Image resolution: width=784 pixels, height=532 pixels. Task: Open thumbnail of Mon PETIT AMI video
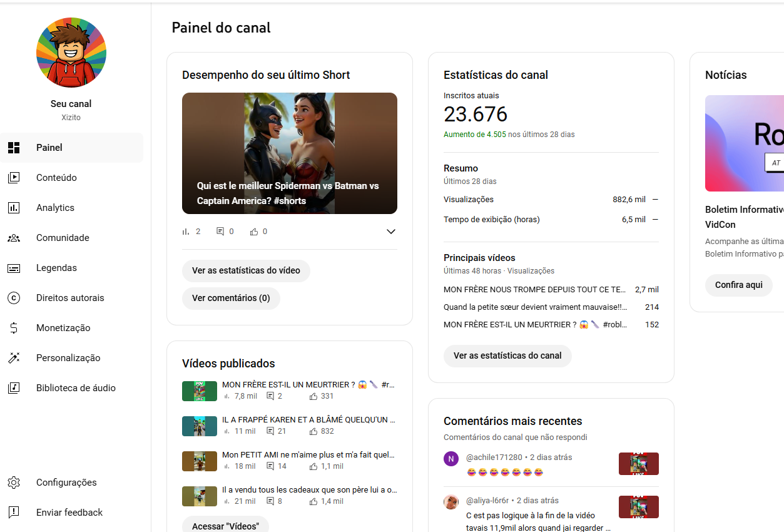pos(200,461)
